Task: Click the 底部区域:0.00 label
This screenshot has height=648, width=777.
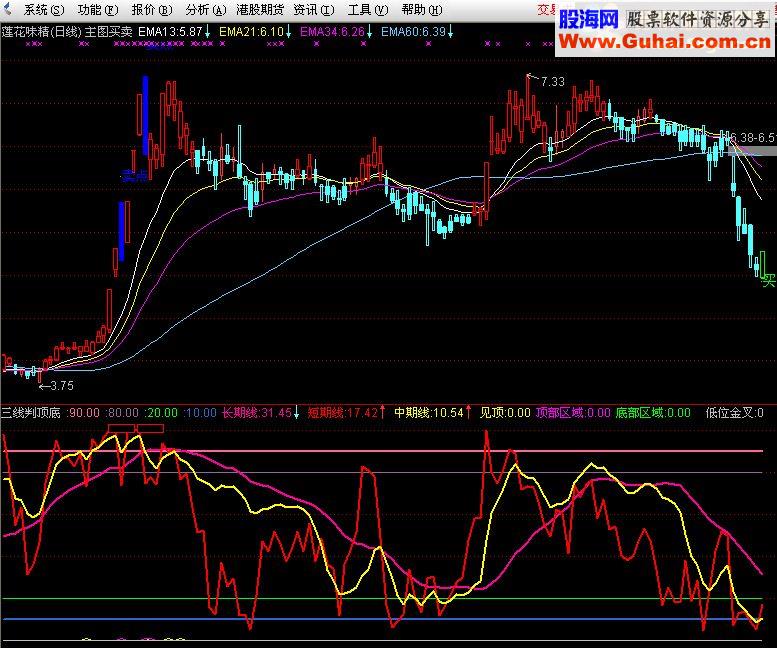Action: click(x=653, y=413)
